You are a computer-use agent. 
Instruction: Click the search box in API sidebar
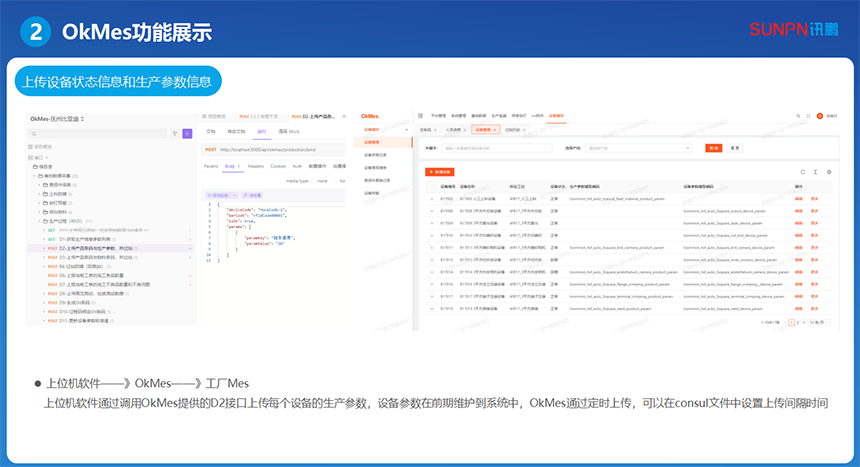[98, 133]
